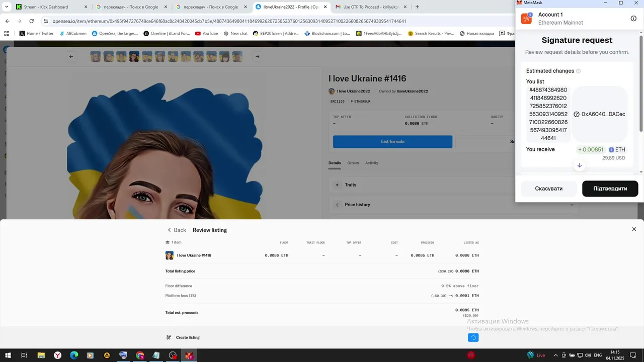This screenshot has width=644, height=362.
Task: Open Microsoft Edge from the taskbar
Action: coord(74,355)
